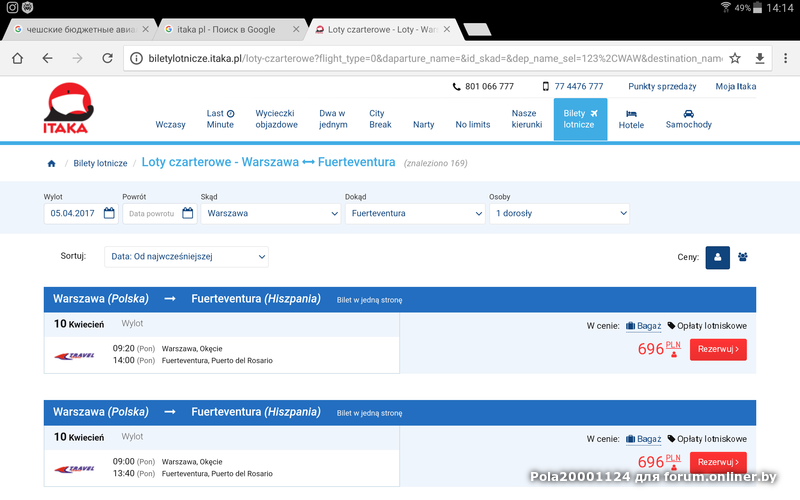Click the bed icon above Hotele
The width and height of the screenshot is (800, 500).
631,114
